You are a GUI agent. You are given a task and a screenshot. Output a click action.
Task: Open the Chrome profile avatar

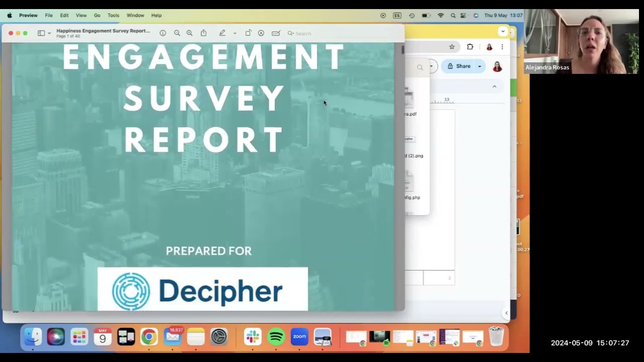tap(489, 47)
